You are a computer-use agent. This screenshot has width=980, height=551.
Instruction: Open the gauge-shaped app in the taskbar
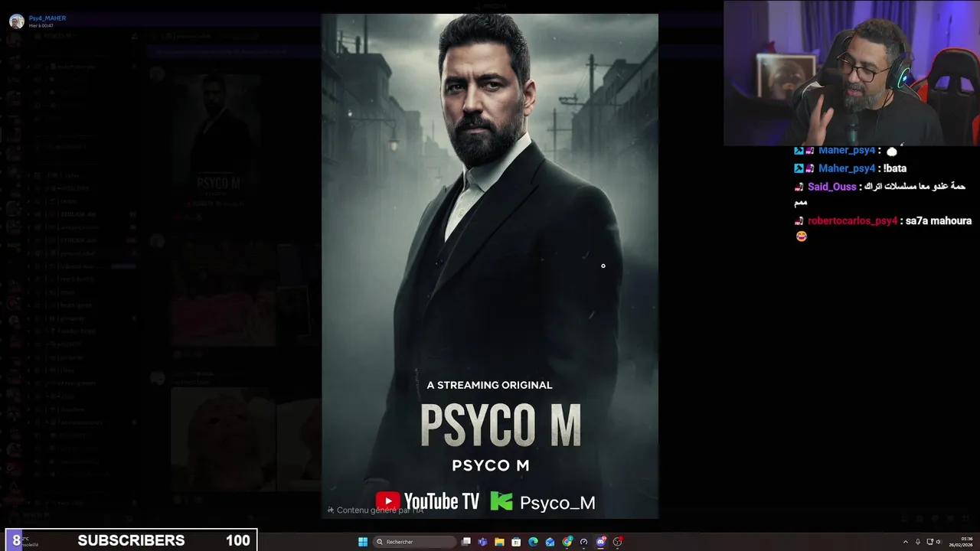(x=583, y=542)
